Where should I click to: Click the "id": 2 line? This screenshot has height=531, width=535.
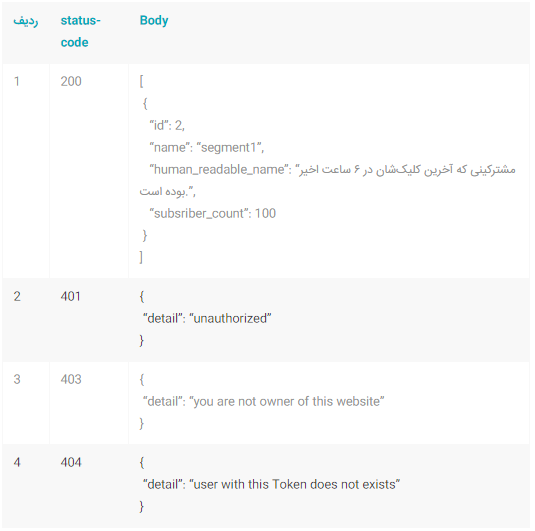167,125
